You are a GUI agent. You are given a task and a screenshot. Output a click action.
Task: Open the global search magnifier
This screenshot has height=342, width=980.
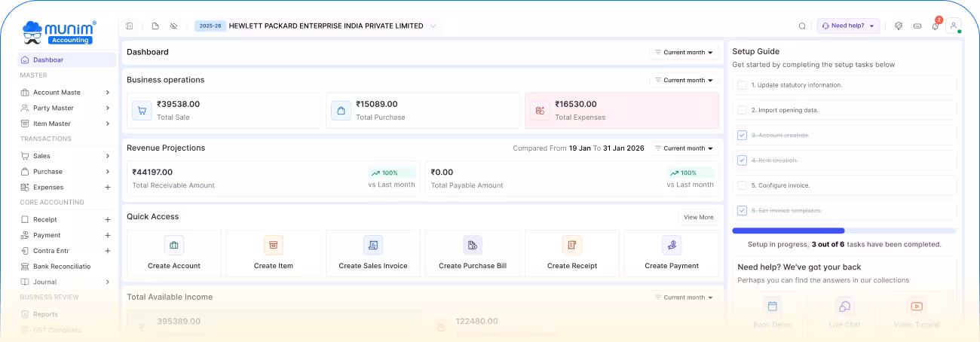(802, 26)
